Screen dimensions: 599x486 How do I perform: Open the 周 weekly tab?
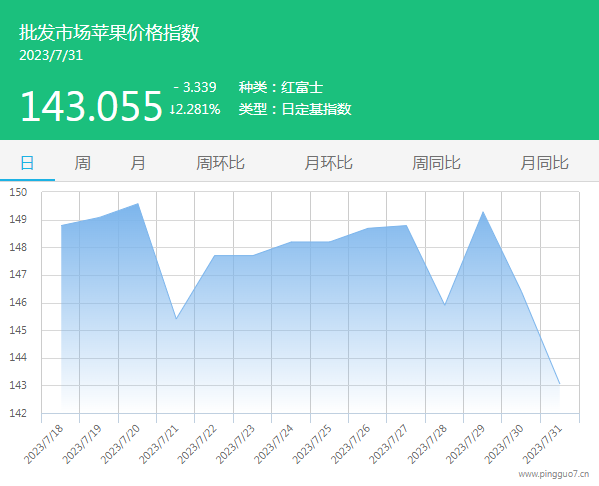click(x=83, y=163)
